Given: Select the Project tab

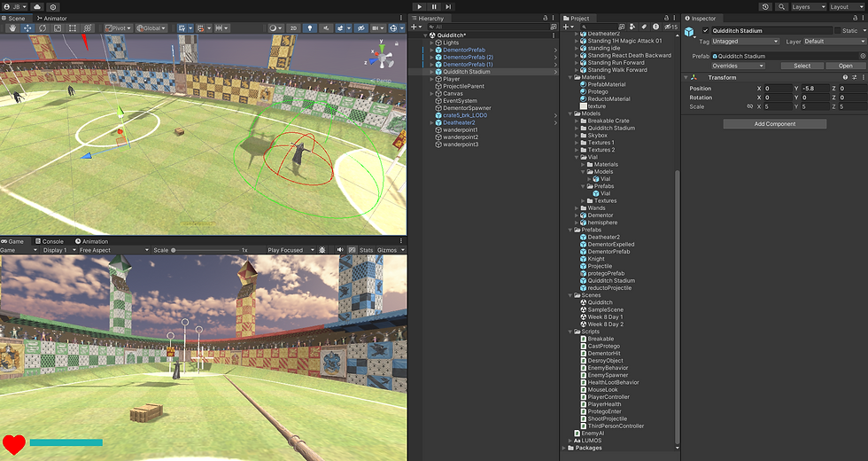Looking at the screenshot, I should point(576,19).
